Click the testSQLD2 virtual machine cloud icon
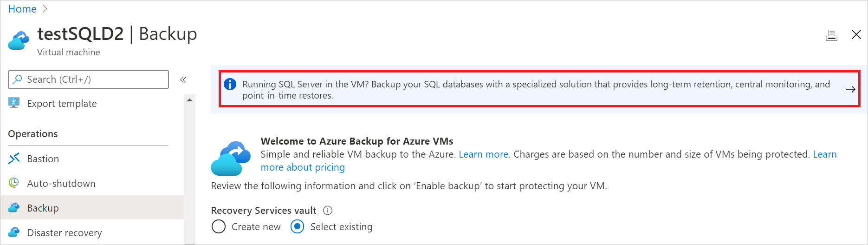 (x=19, y=40)
